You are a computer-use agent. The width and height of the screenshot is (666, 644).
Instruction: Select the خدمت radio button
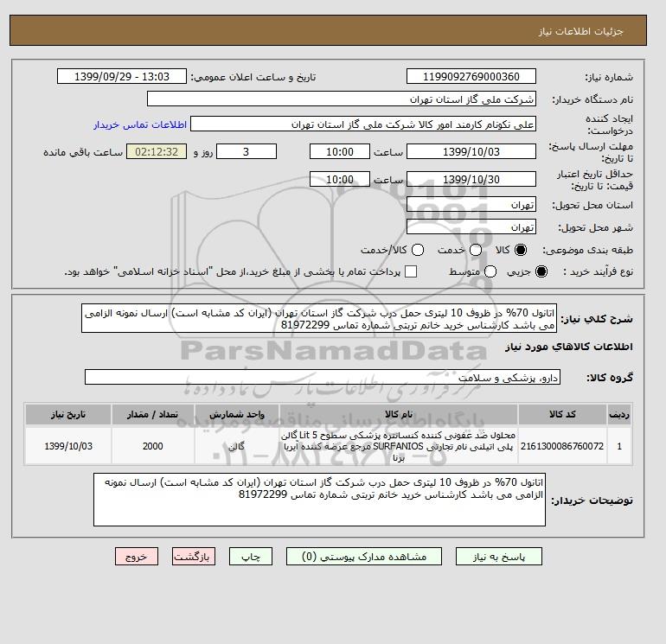point(476,250)
